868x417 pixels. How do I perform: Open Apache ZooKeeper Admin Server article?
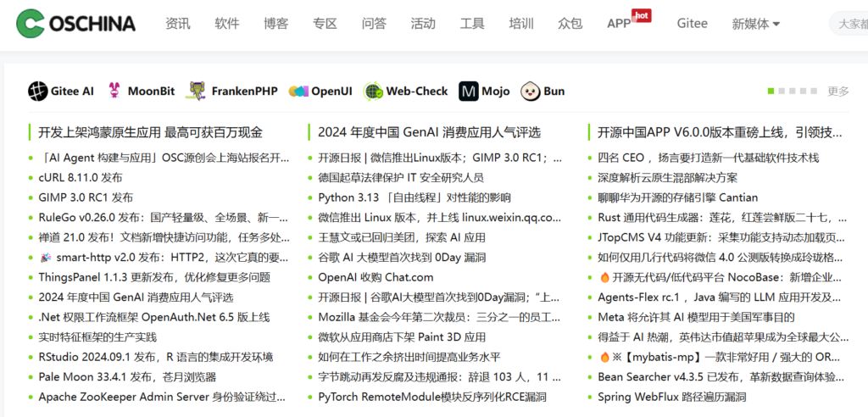162,397
